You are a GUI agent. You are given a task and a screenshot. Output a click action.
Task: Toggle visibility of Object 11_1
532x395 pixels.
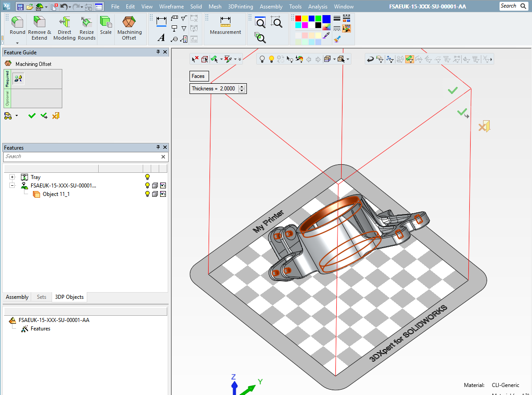tap(147, 194)
